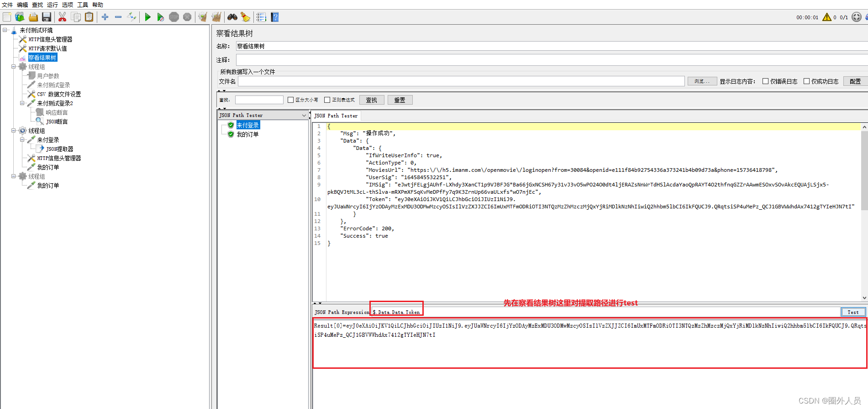Open the 查找 menu
Image resolution: width=868 pixels, height=409 pixels.
pos(37,5)
